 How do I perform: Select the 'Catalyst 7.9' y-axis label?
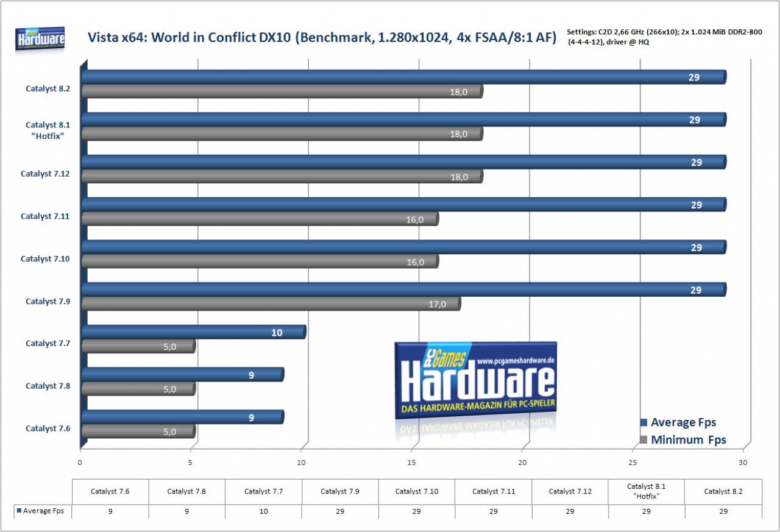click(x=48, y=301)
